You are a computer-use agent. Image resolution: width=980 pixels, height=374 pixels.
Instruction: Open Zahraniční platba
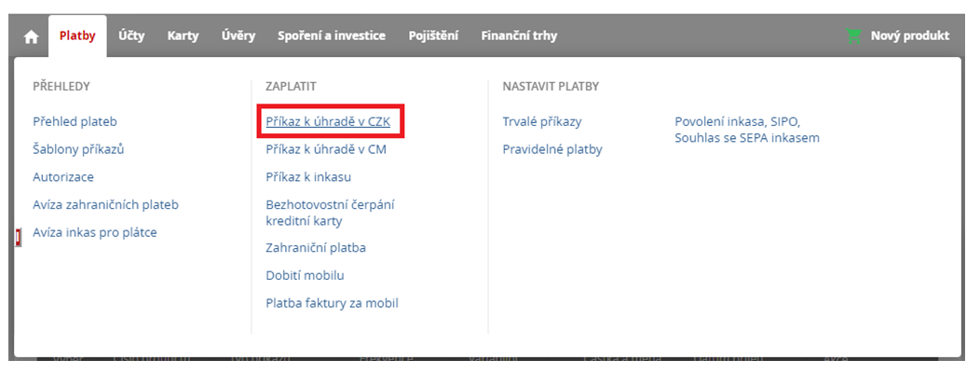pos(316,248)
